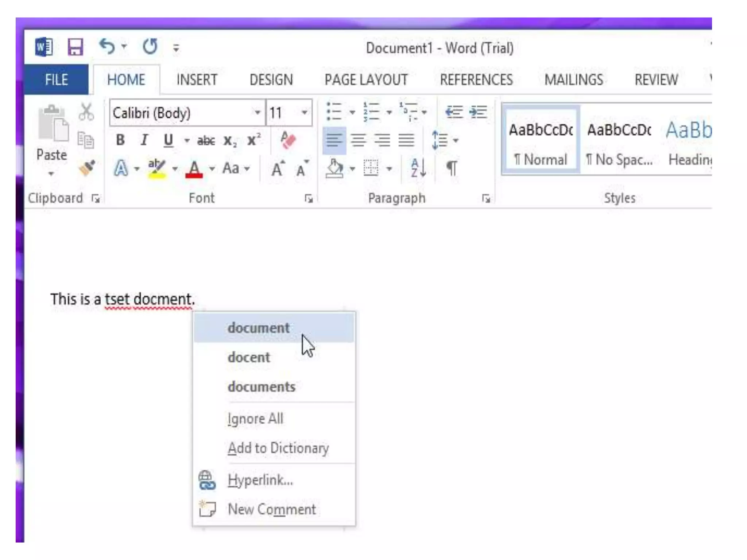Click the Increase Indent icon
The width and height of the screenshot is (747, 560).
tap(478, 112)
